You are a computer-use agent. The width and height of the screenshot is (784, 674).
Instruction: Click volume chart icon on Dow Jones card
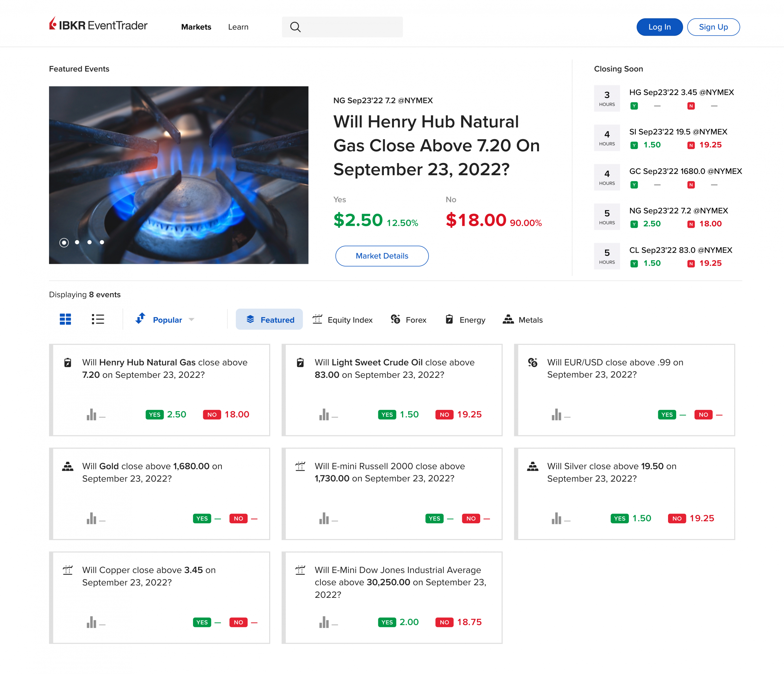coord(324,622)
